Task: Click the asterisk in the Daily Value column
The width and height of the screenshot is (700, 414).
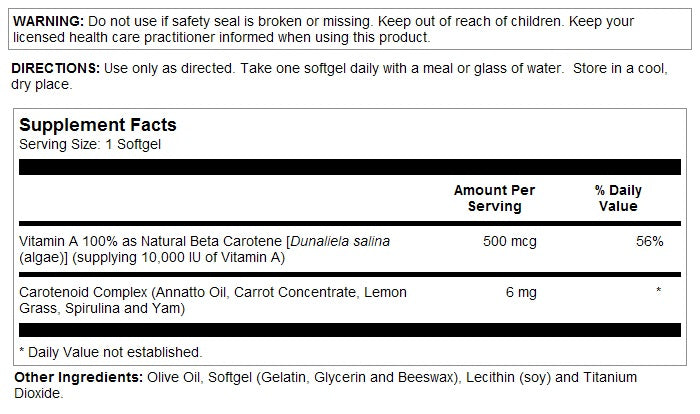Action: coord(658,290)
